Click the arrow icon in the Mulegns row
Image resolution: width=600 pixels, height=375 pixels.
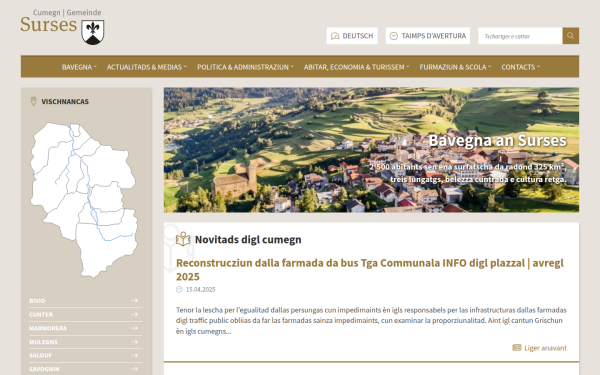tap(134, 342)
